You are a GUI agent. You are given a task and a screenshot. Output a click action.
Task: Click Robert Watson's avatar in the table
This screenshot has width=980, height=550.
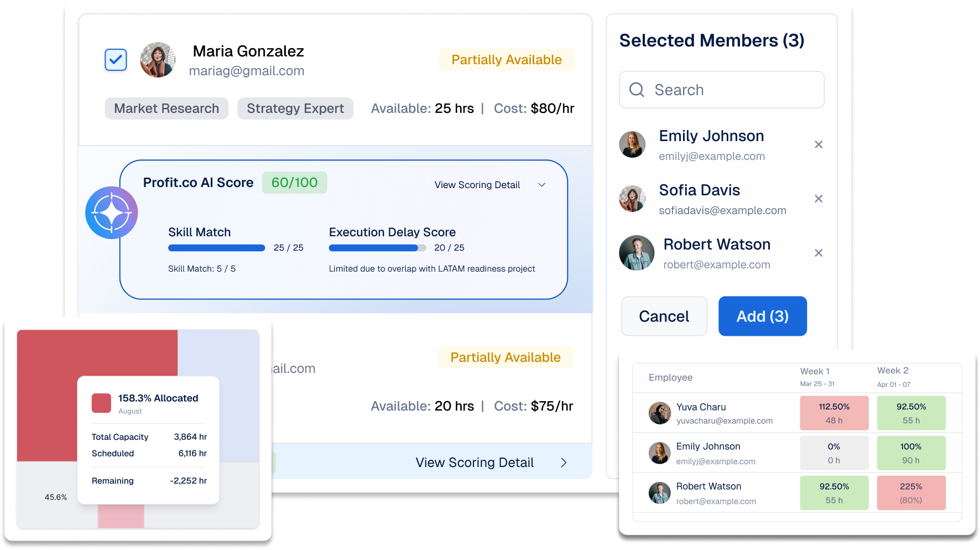click(660, 493)
